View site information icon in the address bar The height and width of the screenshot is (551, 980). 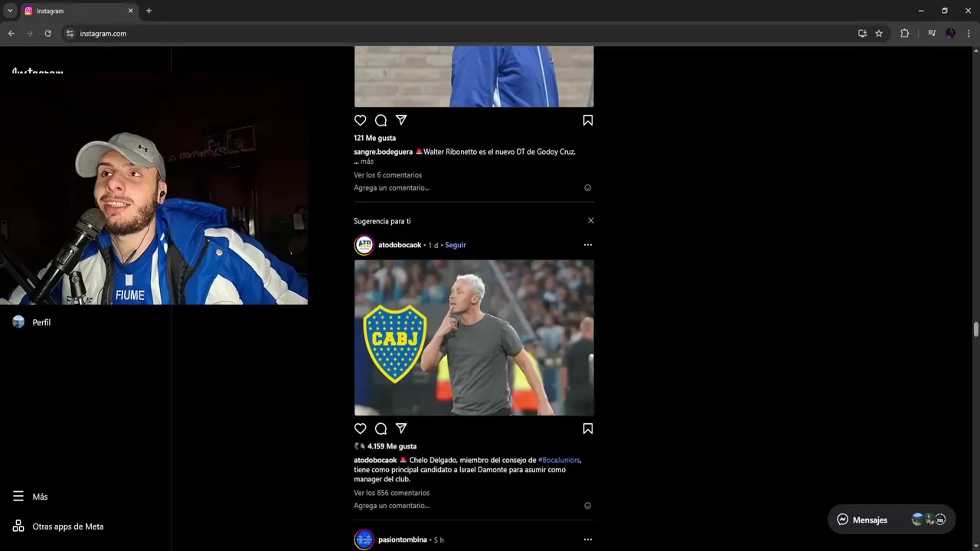pos(70,34)
